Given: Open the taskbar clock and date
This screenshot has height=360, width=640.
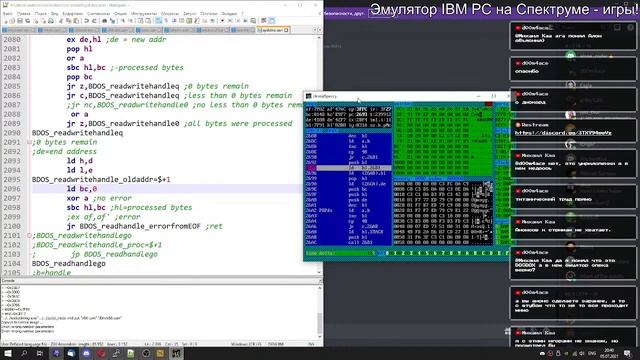Looking at the screenshot, I should click(609, 353).
